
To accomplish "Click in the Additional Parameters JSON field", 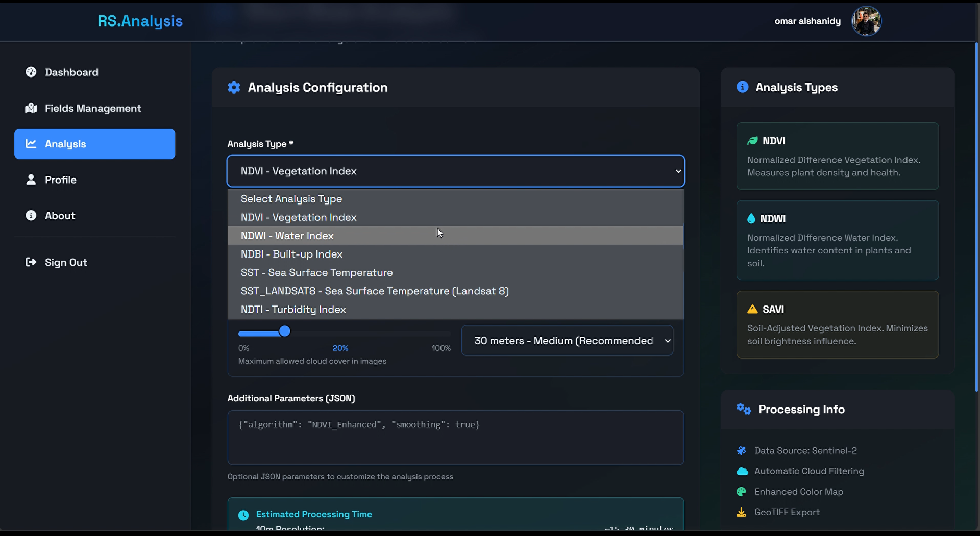I will (456, 438).
